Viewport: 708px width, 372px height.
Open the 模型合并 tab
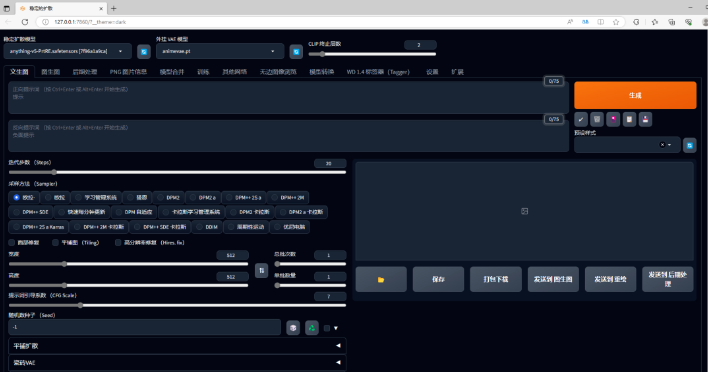pos(172,72)
